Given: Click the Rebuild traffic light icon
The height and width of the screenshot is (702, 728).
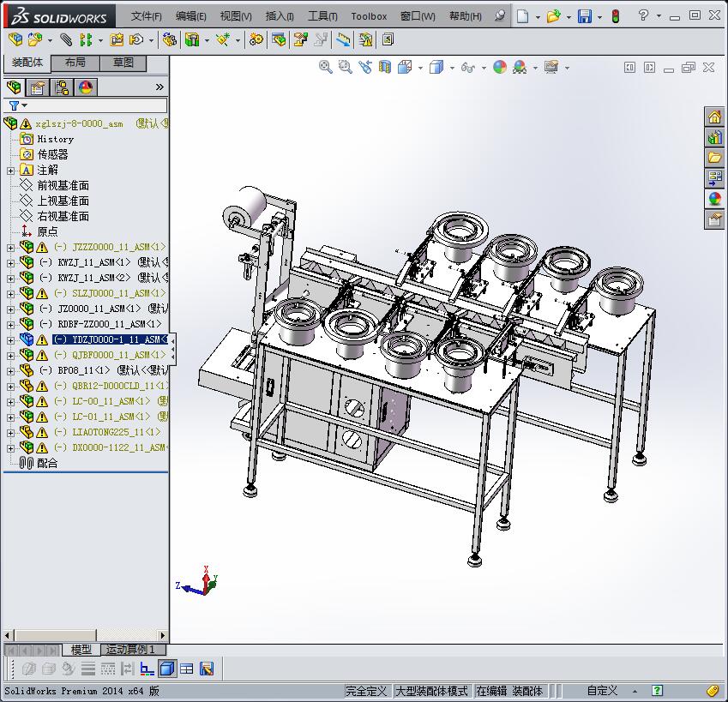Looking at the screenshot, I should click(x=614, y=16).
